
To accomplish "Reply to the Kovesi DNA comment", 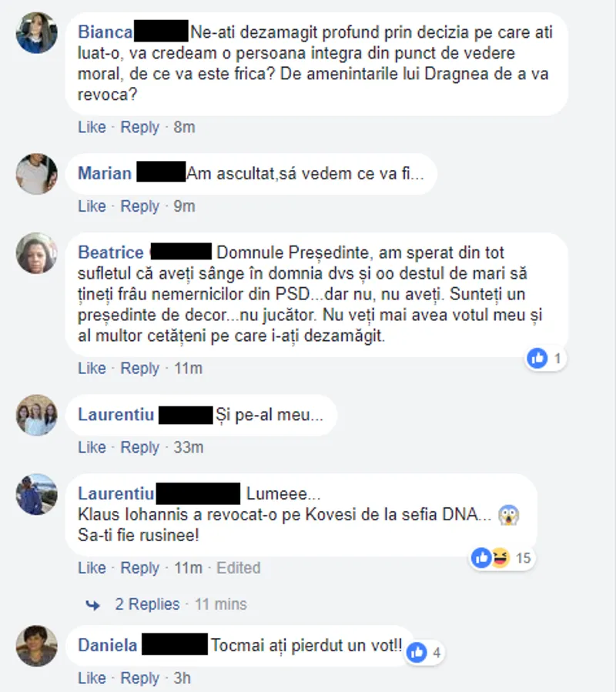I will click(x=139, y=567).
